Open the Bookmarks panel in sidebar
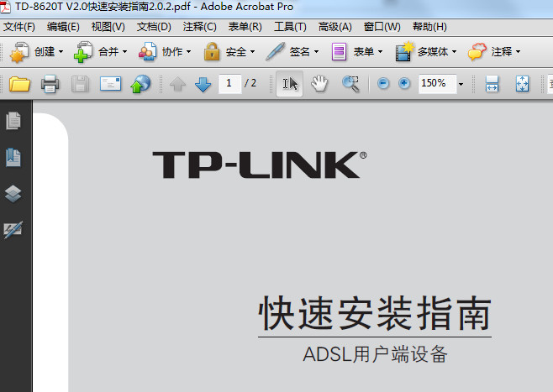The width and height of the screenshot is (553, 392). pos(13,157)
